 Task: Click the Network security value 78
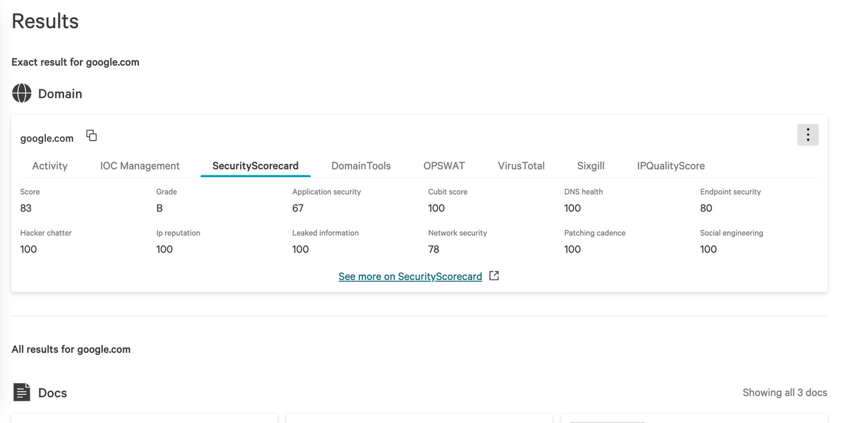(433, 249)
